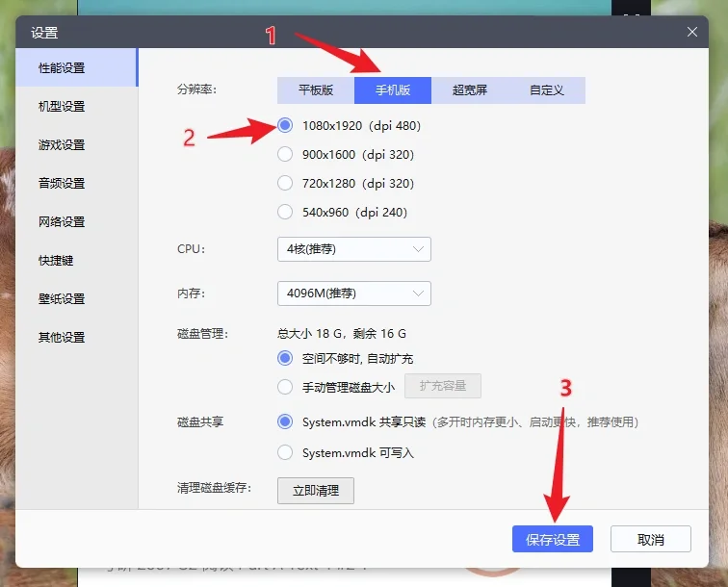Choose 720x1280 (dpi 320) resolution

[285, 183]
